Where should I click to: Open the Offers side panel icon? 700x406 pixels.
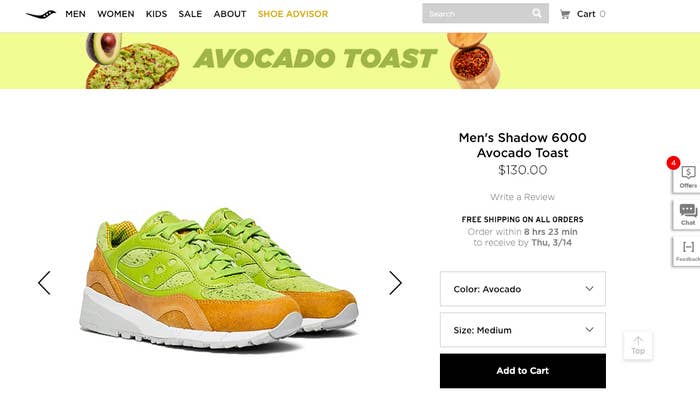click(x=687, y=177)
